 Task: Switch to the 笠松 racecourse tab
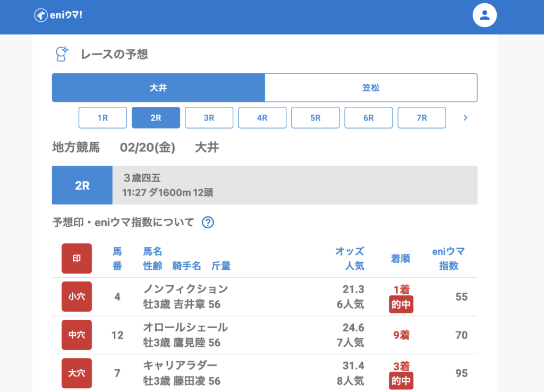tap(371, 88)
